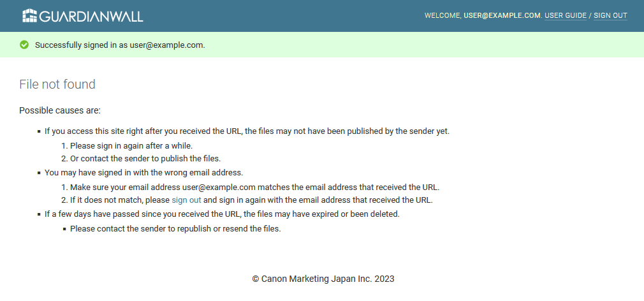Click SIGN OUT in the top header
This screenshot has height=301, width=644.
610,15
